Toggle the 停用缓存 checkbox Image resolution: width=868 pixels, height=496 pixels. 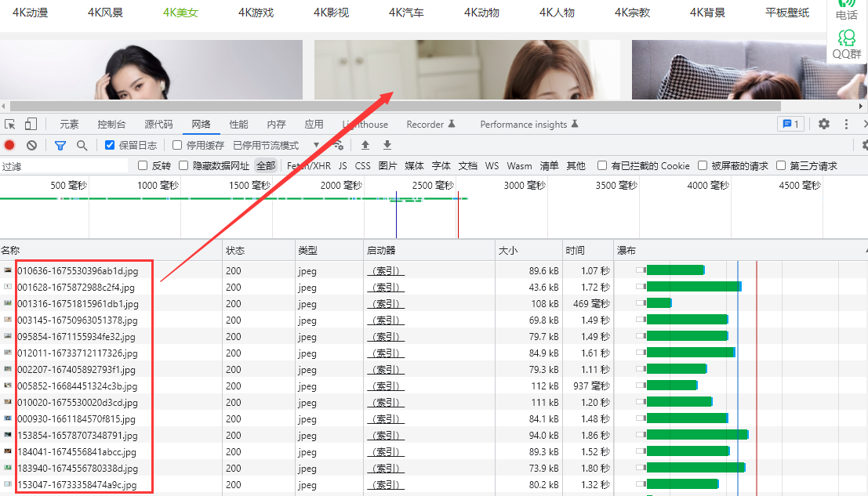click(177, 146)
